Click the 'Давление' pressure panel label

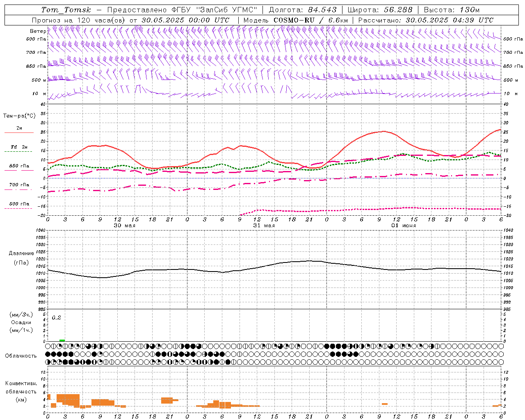click(21, 253)
